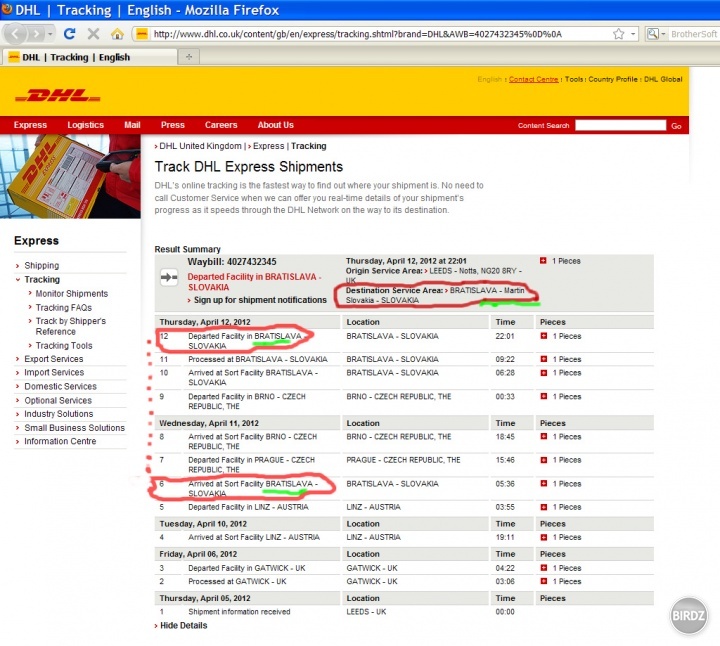720x646 pixels.
Task: Expand pieces plus icon in the 05:36 row
Action: click(x=544, y=483)
